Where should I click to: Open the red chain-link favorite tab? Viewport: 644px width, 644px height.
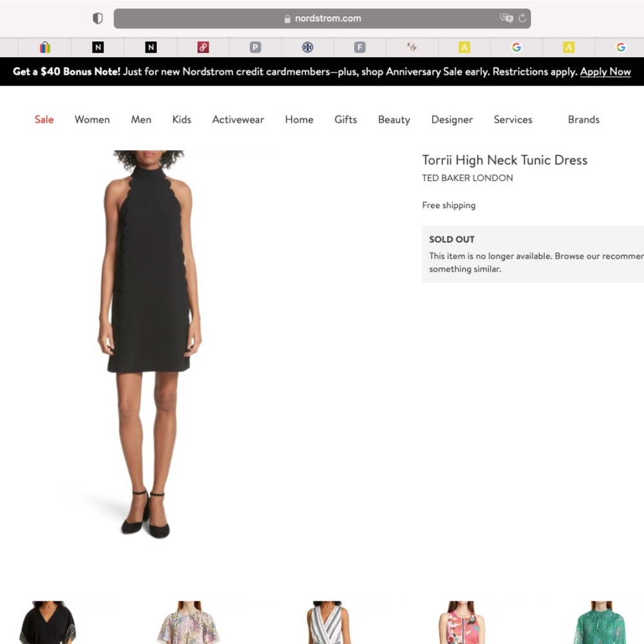coord(203,47)
